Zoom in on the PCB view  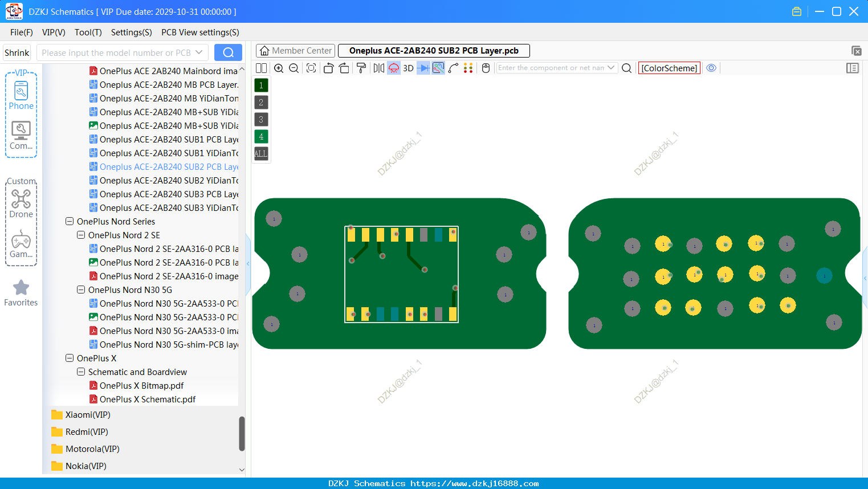tap(279, 68)
